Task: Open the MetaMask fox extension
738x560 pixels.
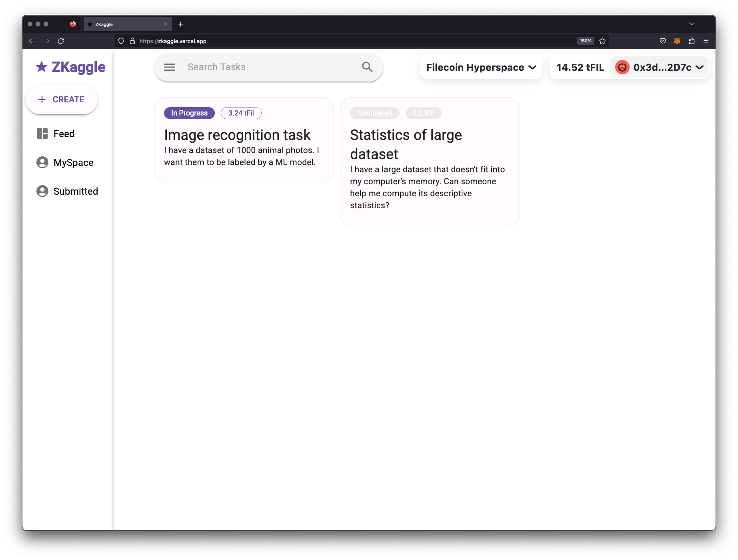Action: pos(677,41)
